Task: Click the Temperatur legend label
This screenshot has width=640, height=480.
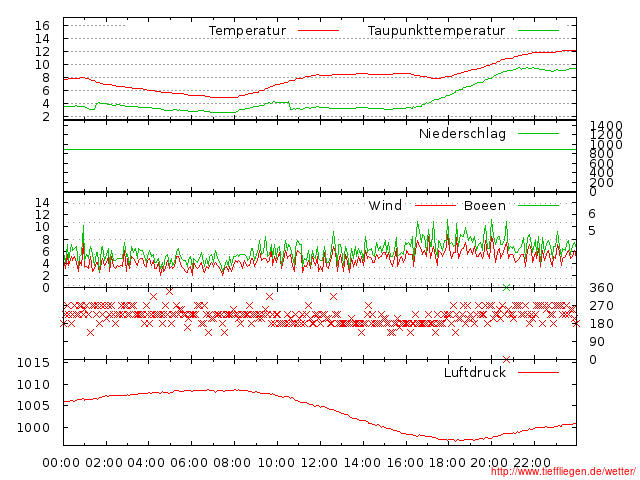Action: click(x=247, y=31)
